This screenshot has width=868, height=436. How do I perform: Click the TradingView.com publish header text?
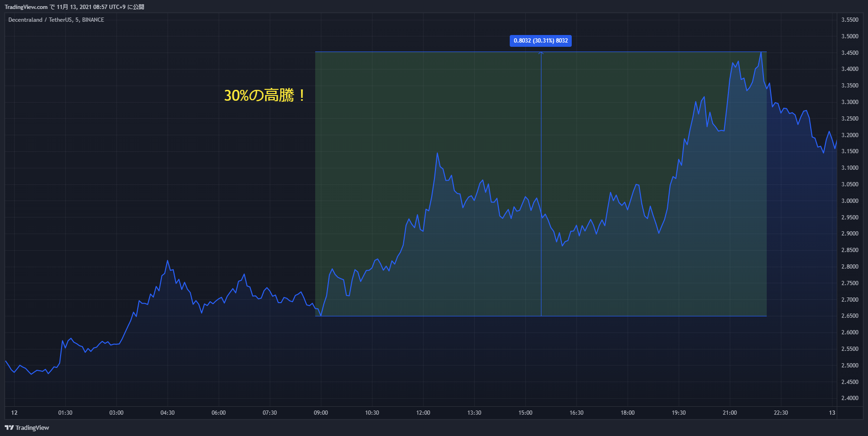pos(74,7)
